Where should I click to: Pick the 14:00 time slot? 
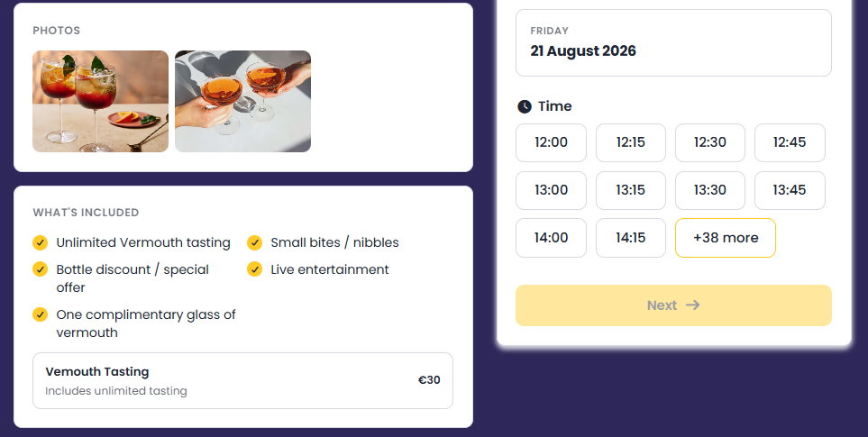click(x=551, y=238)
